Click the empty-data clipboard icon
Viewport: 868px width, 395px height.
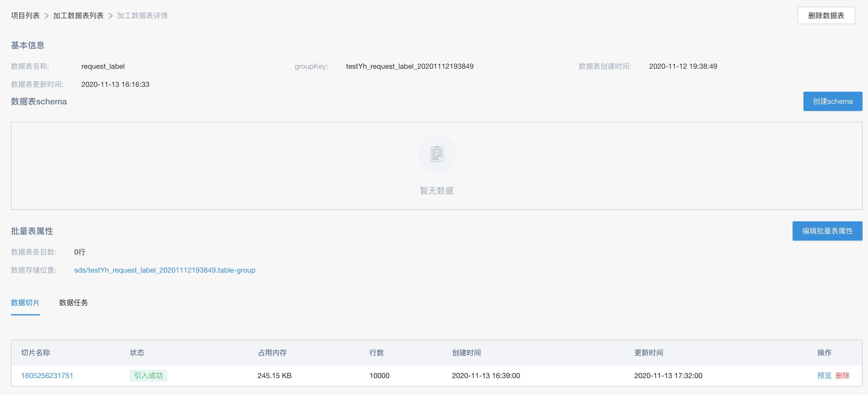(437, 154)
